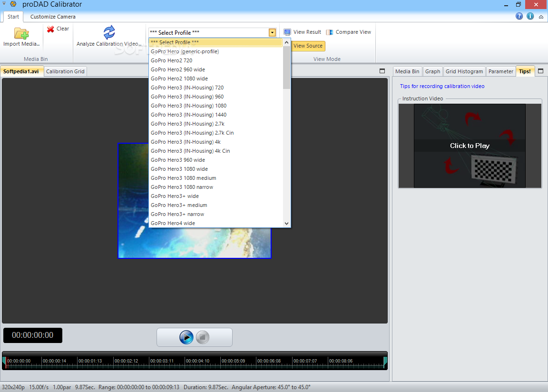548x392 pixels.
Task: Choose '*** Select Profile ***' list entry
Action: (x=215, y=42)
